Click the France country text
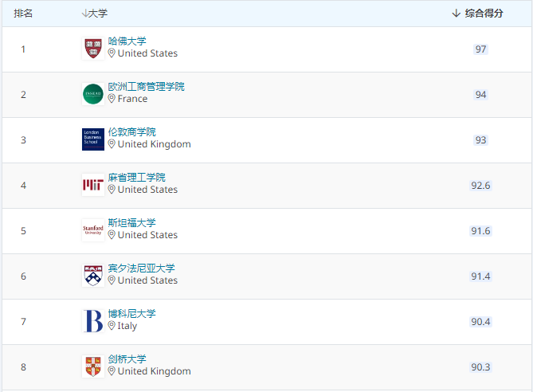The width and height of the screenshot is (533, 392). [132, 99]
